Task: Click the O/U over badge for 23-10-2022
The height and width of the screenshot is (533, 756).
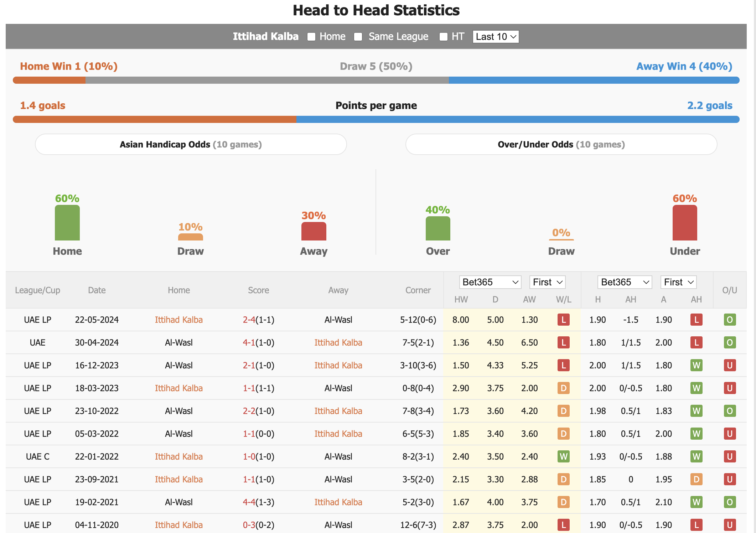Action: (730, 411)
